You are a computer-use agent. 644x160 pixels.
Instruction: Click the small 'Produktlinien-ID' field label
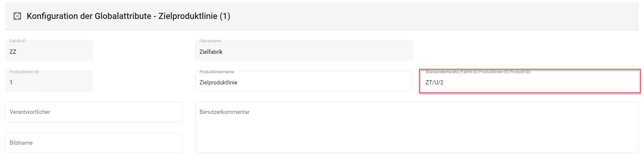pos(24,72)
